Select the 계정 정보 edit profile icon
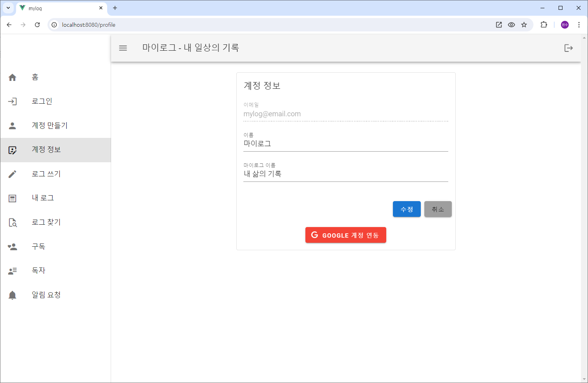The height and width of the screenshot is (383, 588). click(12, 150)
